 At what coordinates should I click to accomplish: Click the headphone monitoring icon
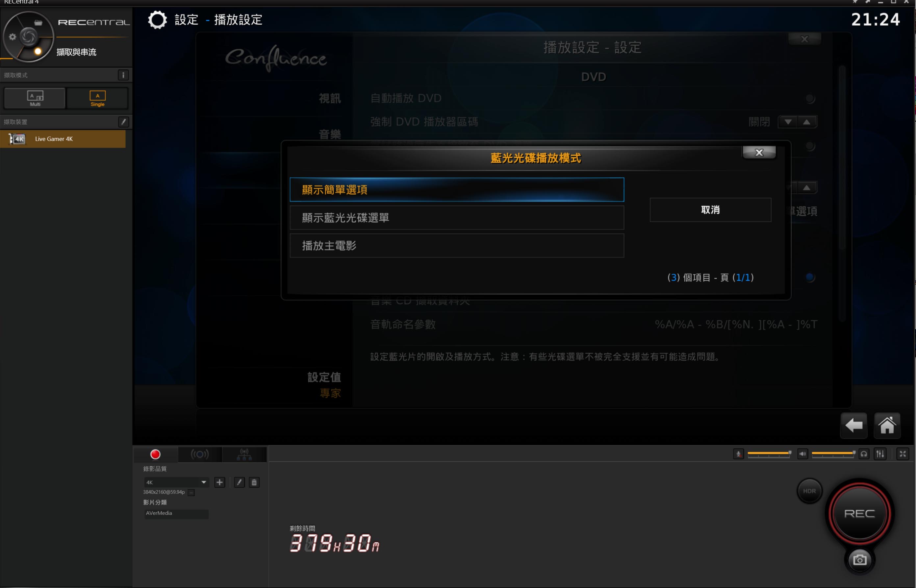point(864,453)
